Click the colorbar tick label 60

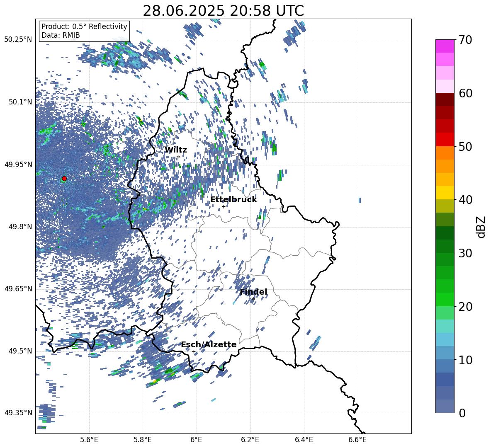[465, 93]
